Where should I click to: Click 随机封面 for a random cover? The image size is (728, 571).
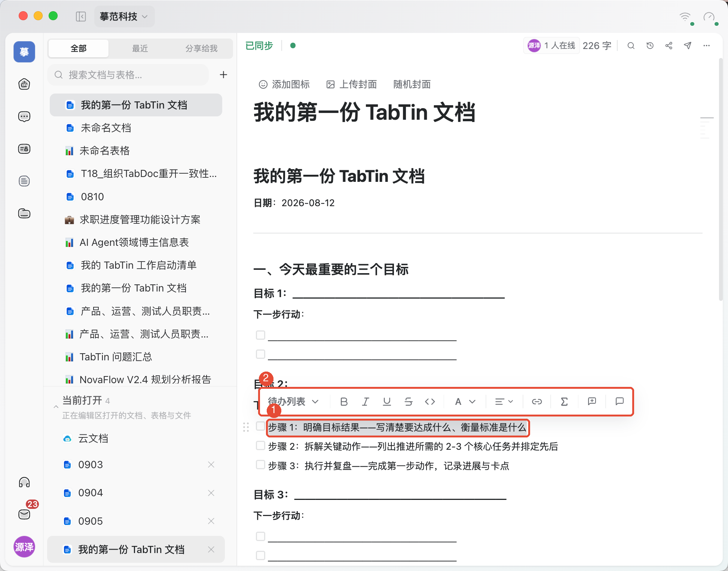click(412, 85)
